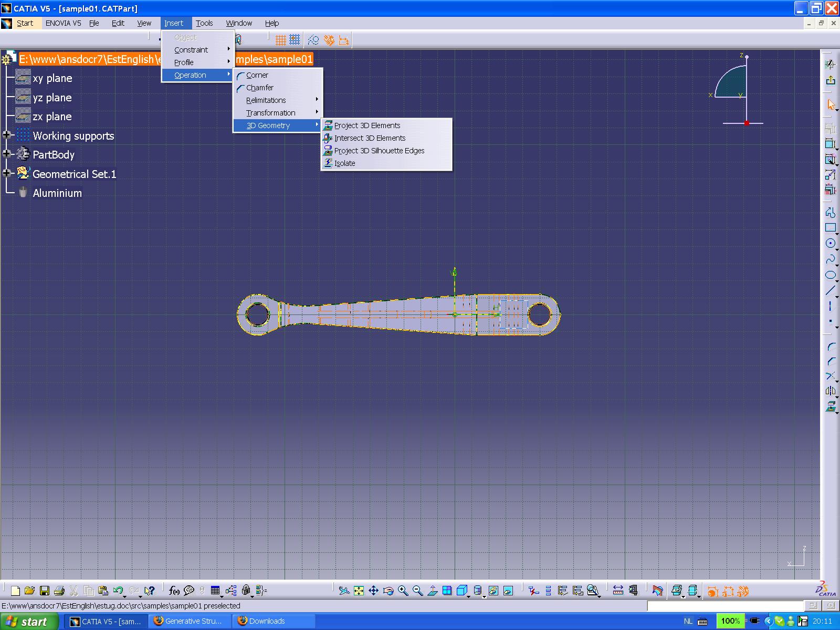This screenshot has width=840, height=630.
Task: Pick Corner in the Operation submenu
Action: tap(278, 75)
